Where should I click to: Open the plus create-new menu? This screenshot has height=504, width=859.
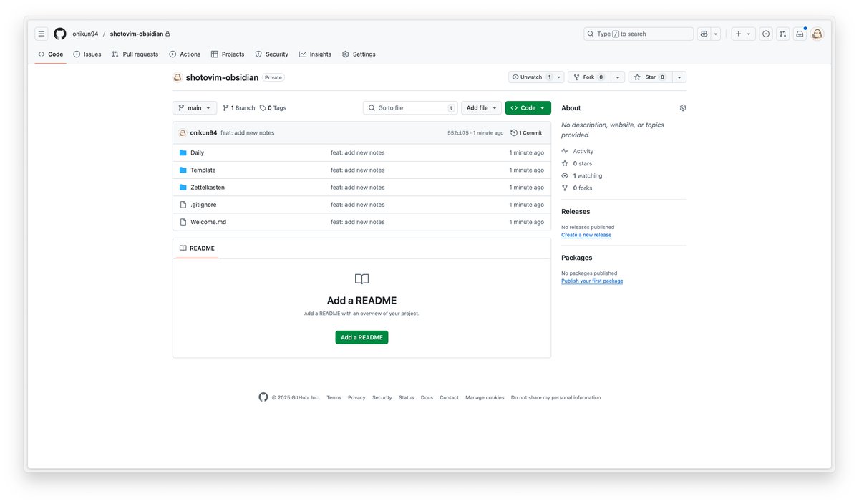743,34
